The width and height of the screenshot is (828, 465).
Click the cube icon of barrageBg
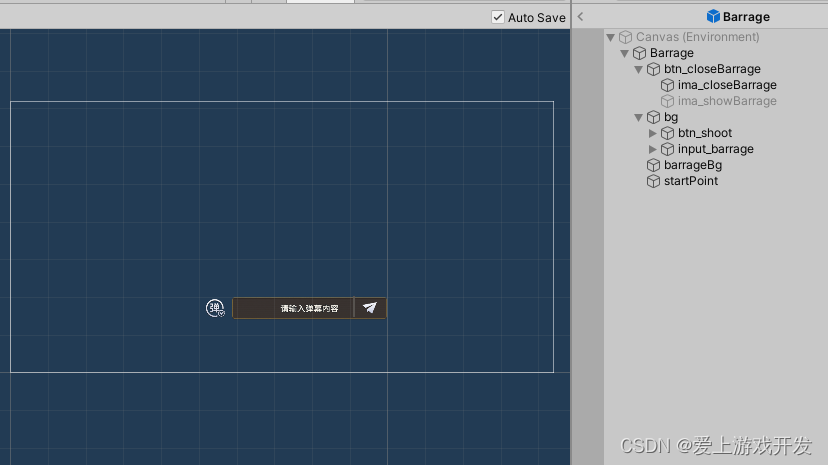click(x=654, y=165)
